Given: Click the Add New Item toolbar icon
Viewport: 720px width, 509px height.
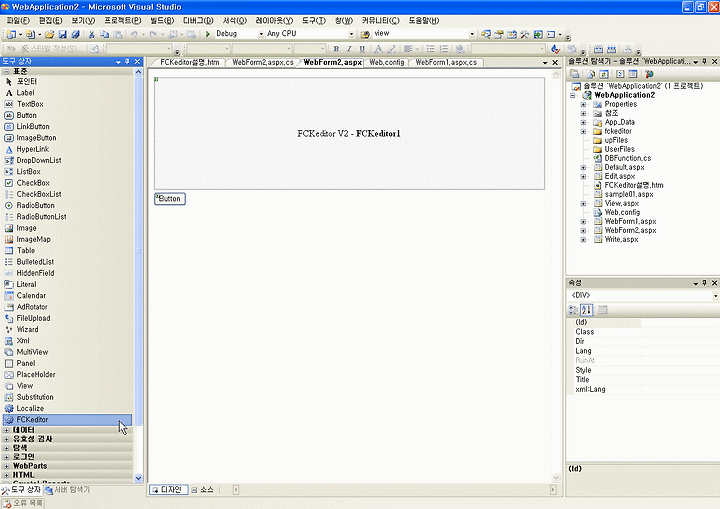Looking at the screenshot, I should pos(30,34).
